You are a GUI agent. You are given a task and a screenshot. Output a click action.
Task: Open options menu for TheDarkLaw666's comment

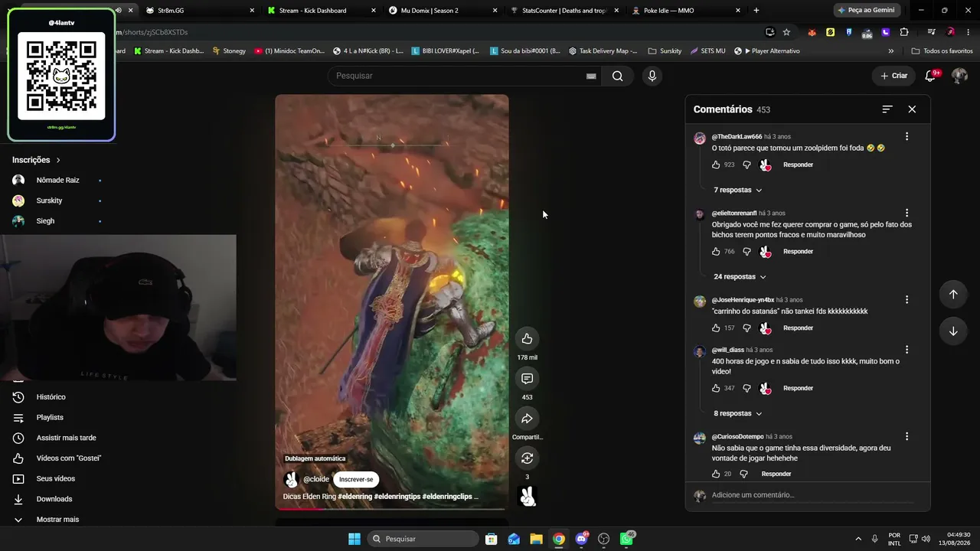click(906, 136)
